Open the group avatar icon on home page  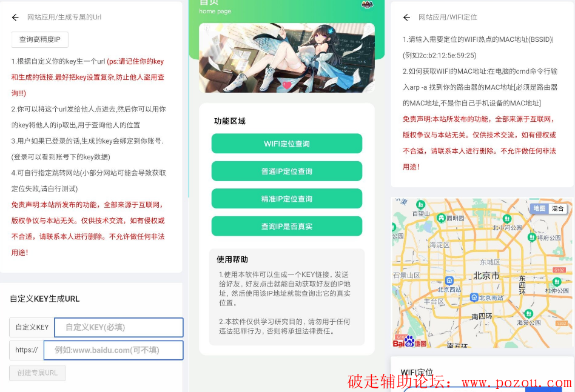click(366, 4)
